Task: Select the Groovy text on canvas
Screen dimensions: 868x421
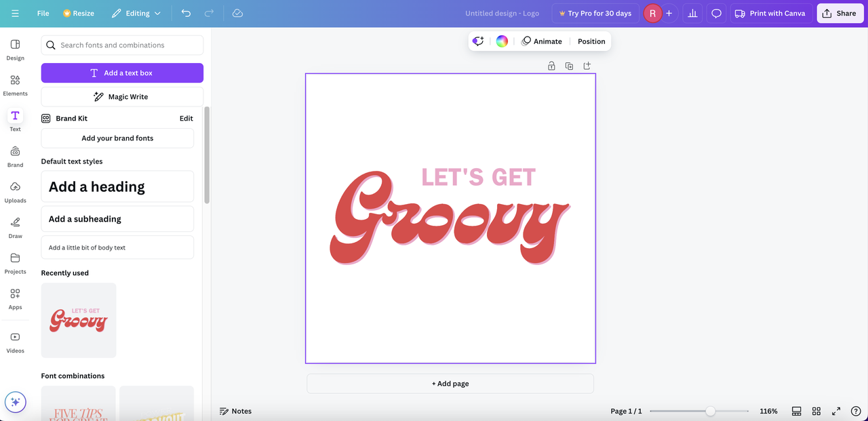Action: pos(449,218)
